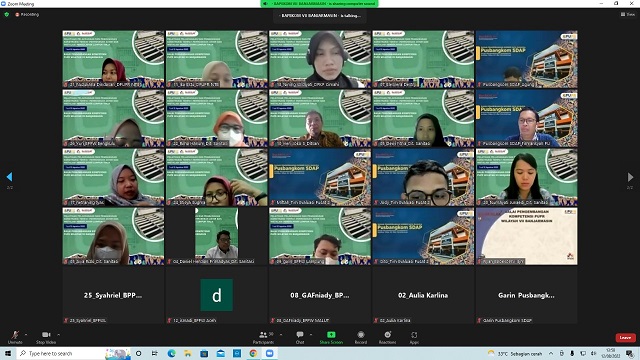Click the Recording indicator label
Screen dimensions: 640x360
pyautogui.click(x=27, y=14)
